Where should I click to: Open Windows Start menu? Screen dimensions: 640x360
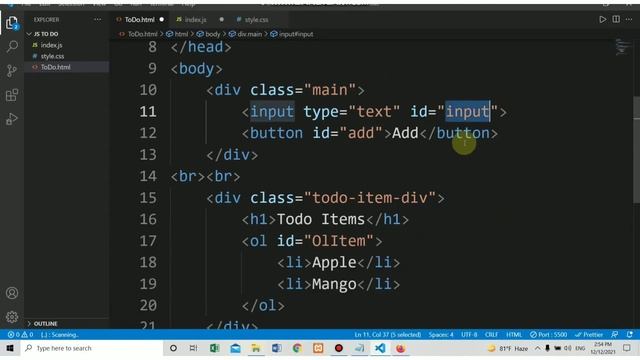(10, 348)
